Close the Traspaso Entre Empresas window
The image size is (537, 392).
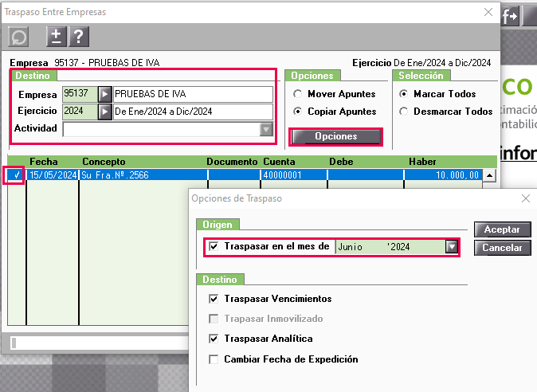pyautogui.click(x=488, y=12)
